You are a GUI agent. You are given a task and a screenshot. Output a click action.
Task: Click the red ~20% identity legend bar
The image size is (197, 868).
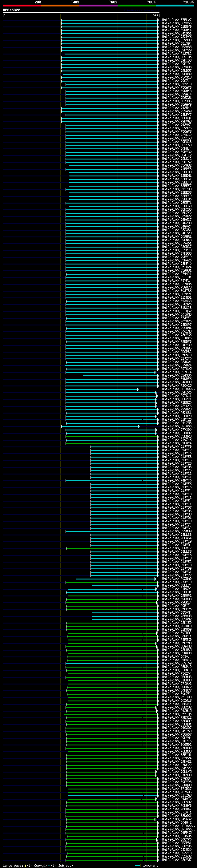click(22, 6)
